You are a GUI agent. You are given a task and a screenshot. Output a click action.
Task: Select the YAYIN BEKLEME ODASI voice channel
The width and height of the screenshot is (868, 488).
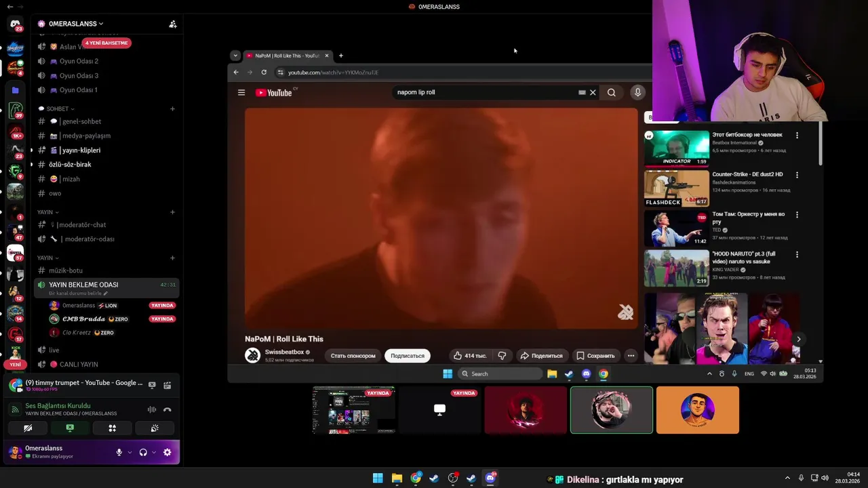106,288
